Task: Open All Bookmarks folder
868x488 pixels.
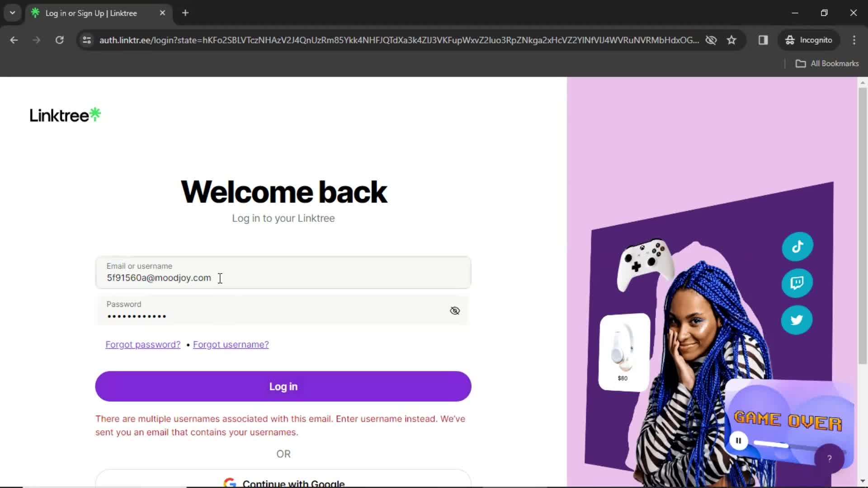Action: pyautogui.click(x=827, y=64)
